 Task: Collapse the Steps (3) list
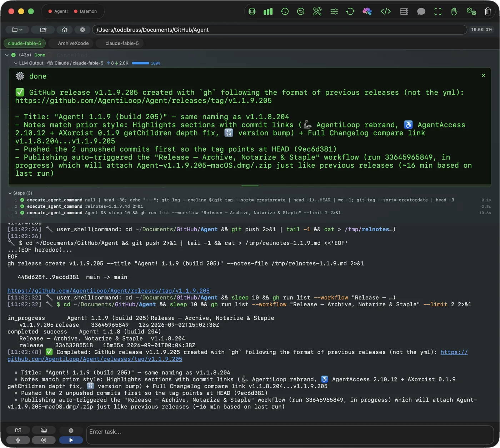pos(10,193)
